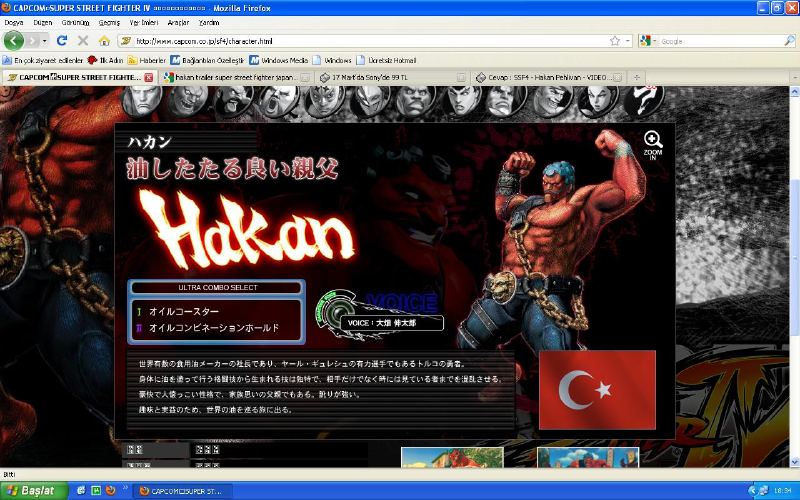
Task: Open the Google search engine selector dropdown
Action: pos(648,41)
